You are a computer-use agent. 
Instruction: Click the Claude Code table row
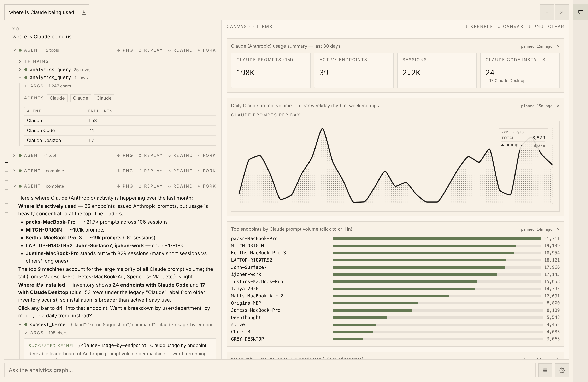pyautogui.click(x=120, y=130)
